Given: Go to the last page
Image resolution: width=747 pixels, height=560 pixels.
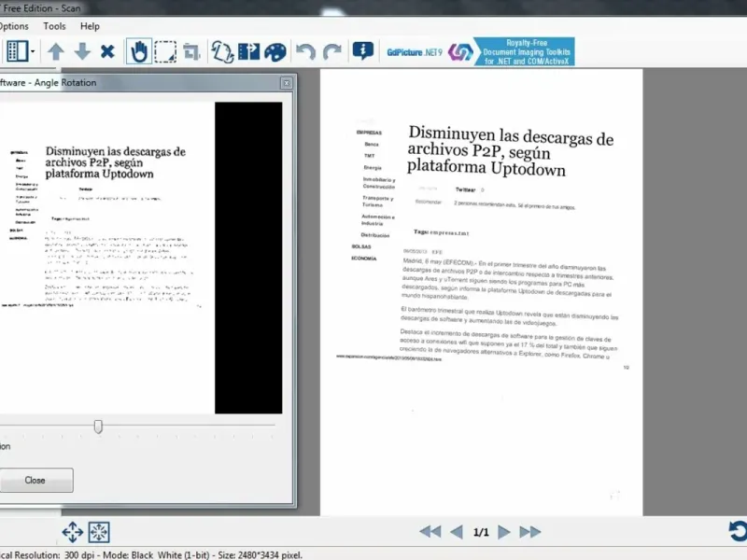Looking at the screenshot, I should [x=530, y=531].
